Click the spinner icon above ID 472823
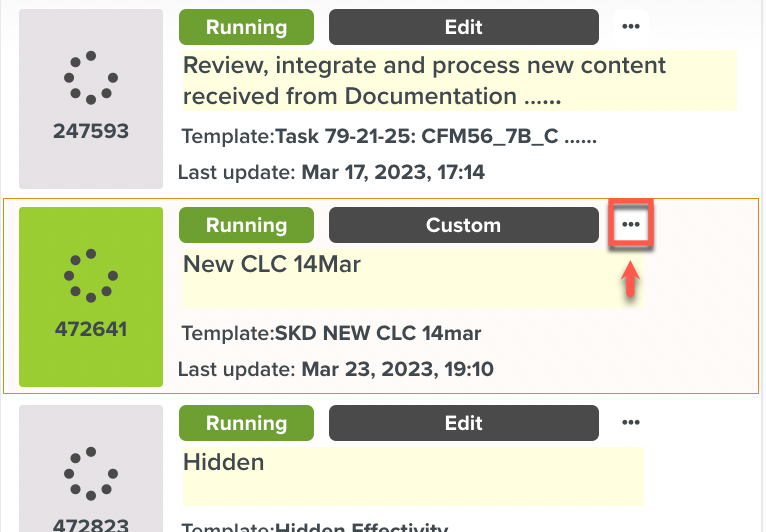Screen dimensions: 766x532 point(91,473)
